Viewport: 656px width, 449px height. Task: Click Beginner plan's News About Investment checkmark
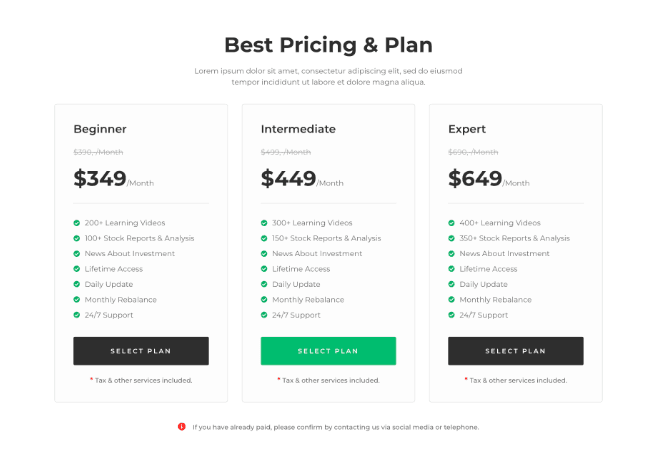77,254
